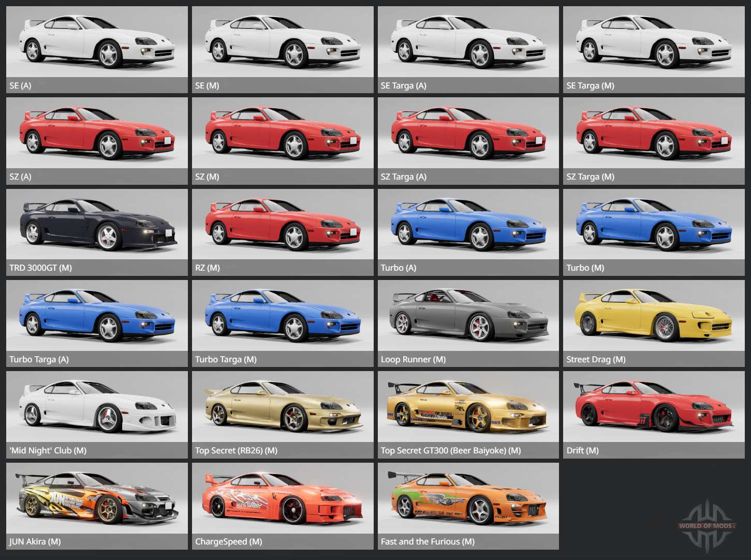The image size is (751, 560).
Task: Select the SZ Targa (A) configuration
Action: (468, 140)
